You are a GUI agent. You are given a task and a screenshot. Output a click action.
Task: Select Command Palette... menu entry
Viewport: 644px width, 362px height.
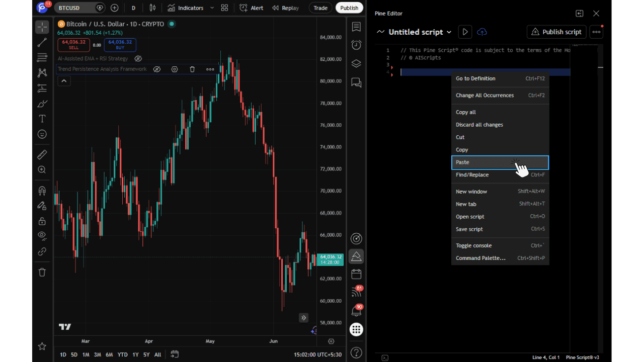pos(500,258)
